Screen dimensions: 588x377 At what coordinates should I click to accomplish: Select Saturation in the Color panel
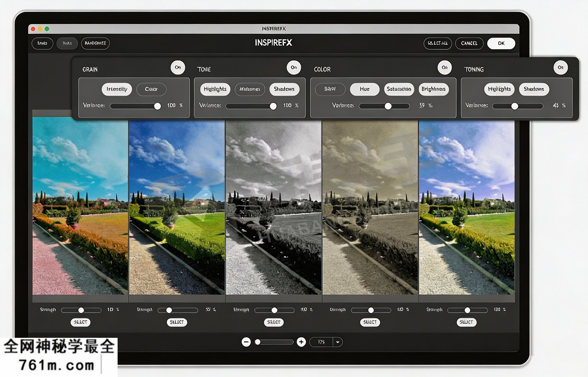coord(399,89)
